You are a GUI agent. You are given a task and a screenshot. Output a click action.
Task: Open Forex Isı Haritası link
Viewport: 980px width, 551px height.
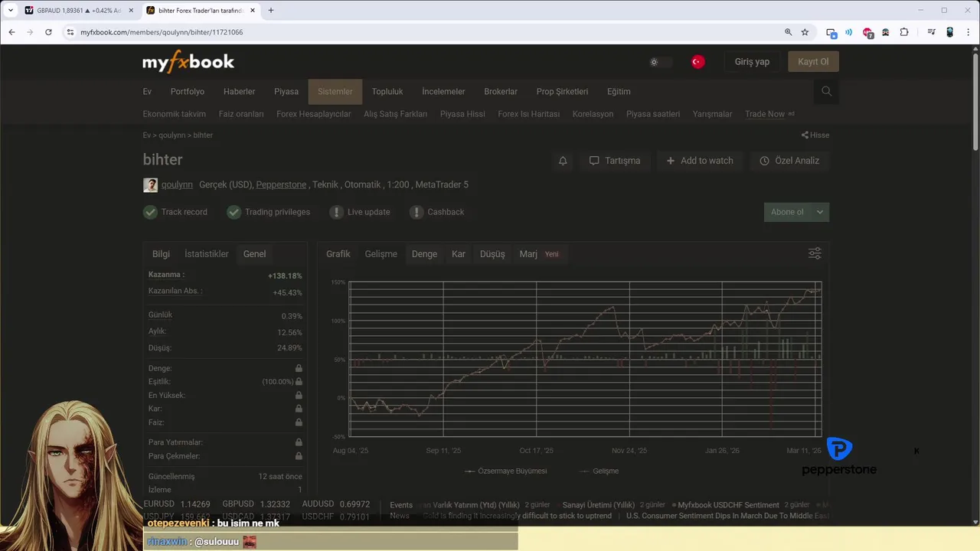529,114
